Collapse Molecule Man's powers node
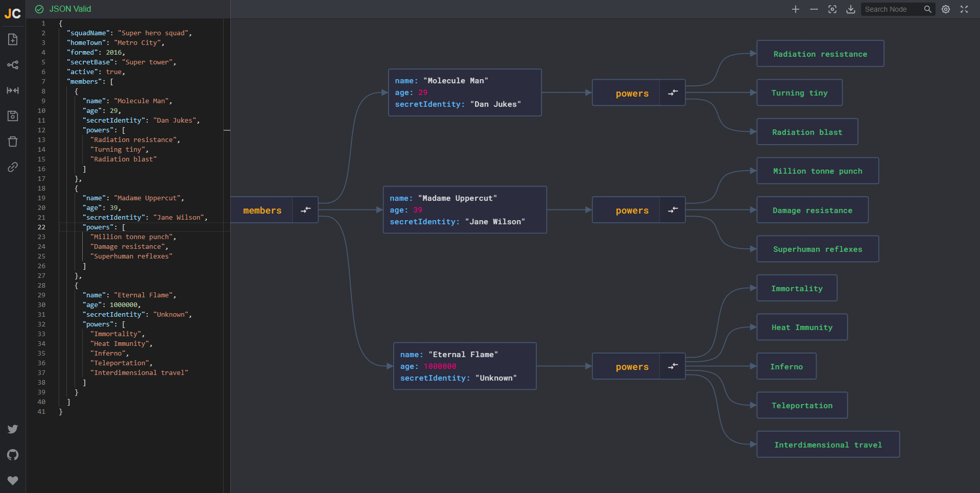Image resolution: width=980 pixels, height=493 pixels. click(673, 92)
